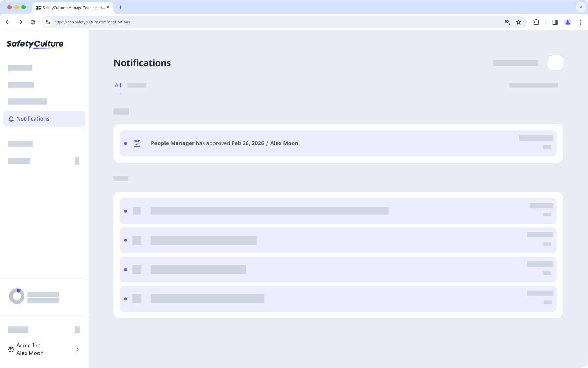588x368 pixels.
Task: Open a new browser tab
Action: [x=120, y=7]
